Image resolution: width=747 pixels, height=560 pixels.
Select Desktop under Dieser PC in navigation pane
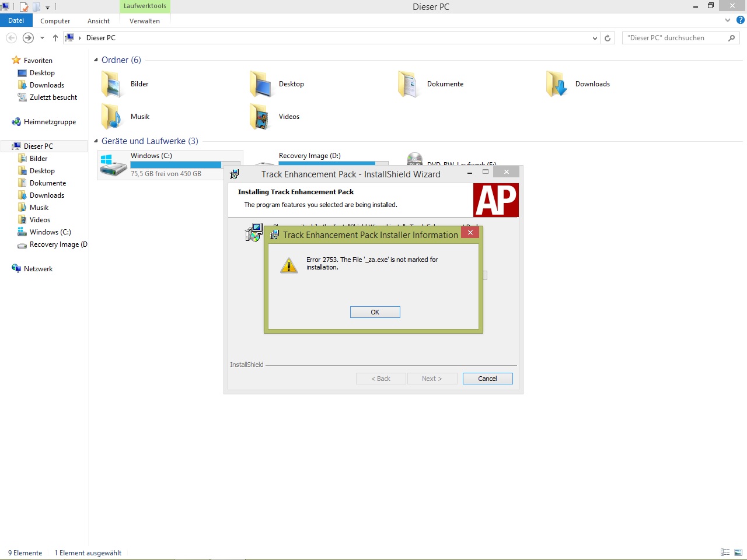point(42,171)
